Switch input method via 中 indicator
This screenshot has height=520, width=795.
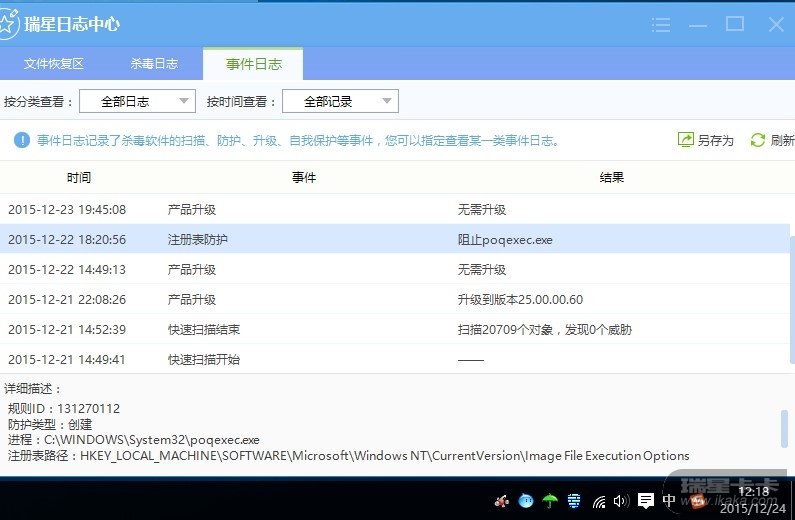(669, 501)
